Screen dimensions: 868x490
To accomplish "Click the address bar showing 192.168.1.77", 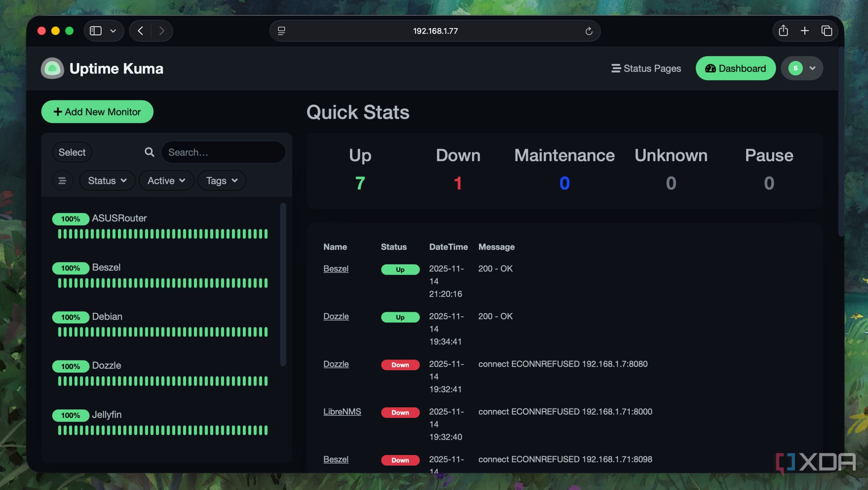I will coord(435,31).
